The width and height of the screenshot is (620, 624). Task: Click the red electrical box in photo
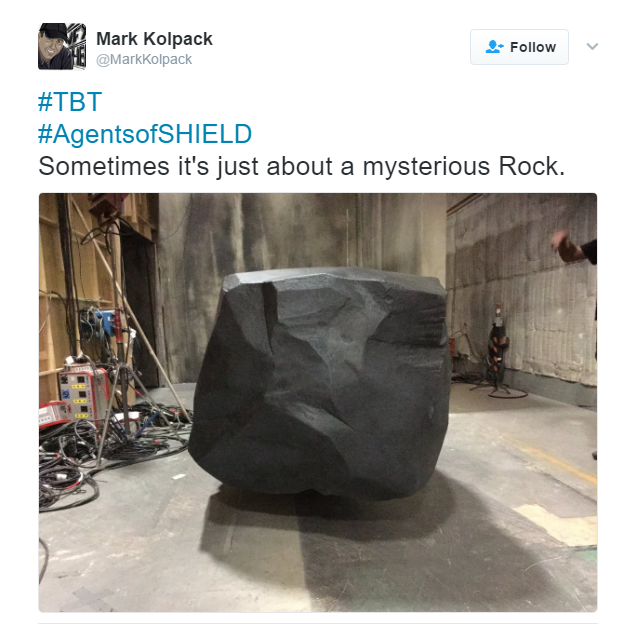82,393
